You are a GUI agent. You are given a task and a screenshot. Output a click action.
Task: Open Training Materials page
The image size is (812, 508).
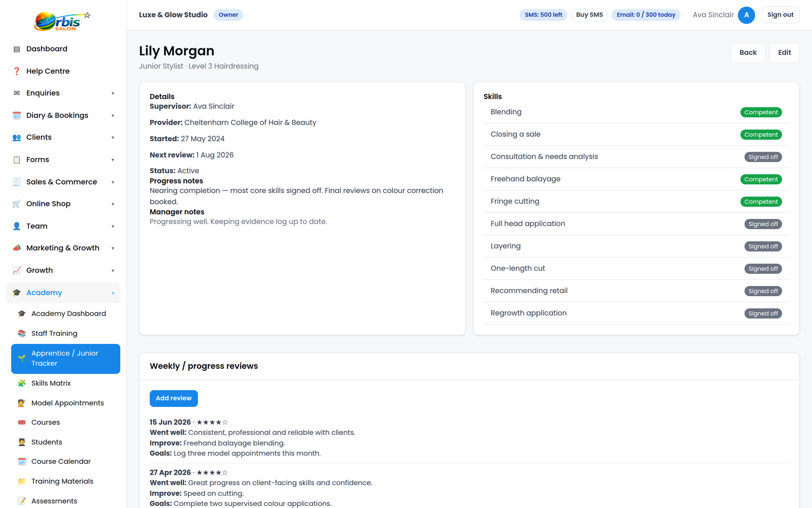tap(65, 481)
